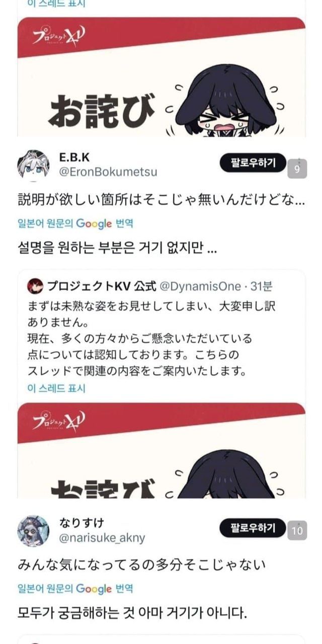This screenshot has height=644, width=322.
Task: Open なりすけ profile avatar
Action: coord(34,531)
